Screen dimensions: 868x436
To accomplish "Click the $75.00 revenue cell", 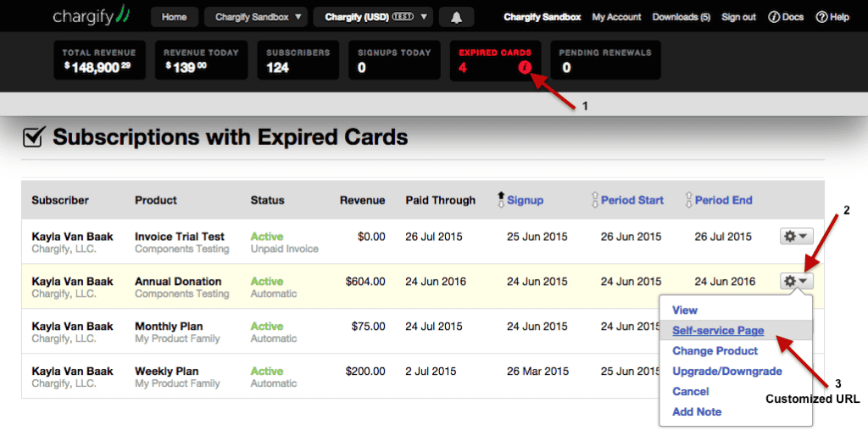I will [368, 327].
